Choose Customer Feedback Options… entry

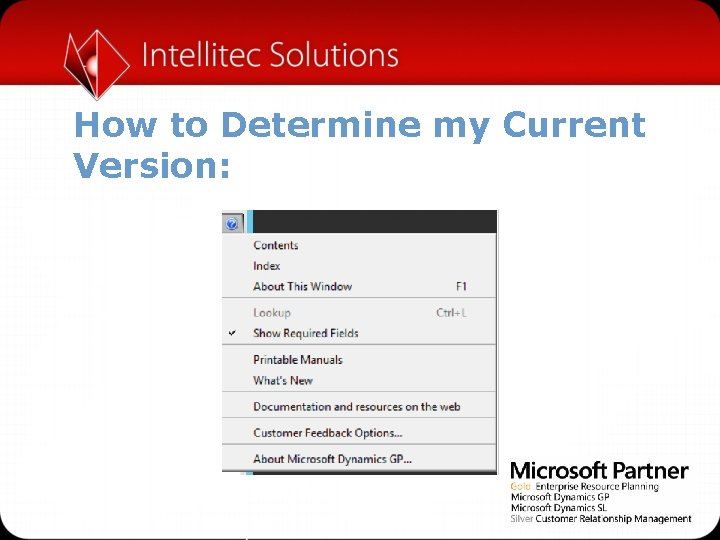click(359, 433)
